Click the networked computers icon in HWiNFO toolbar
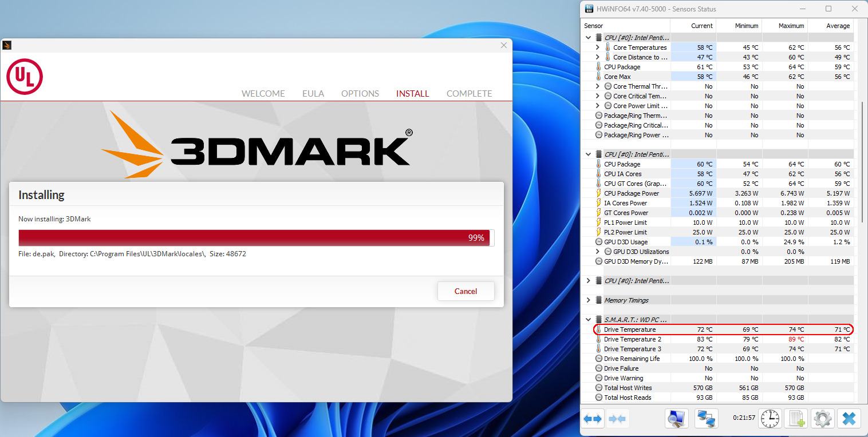This screenshot has width=868, height=437. 707,419
